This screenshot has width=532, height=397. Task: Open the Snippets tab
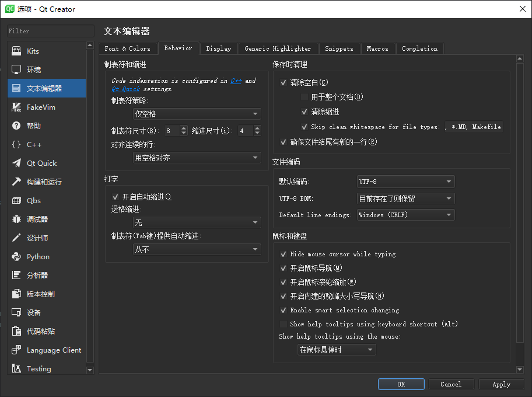(x=339, y=49)
